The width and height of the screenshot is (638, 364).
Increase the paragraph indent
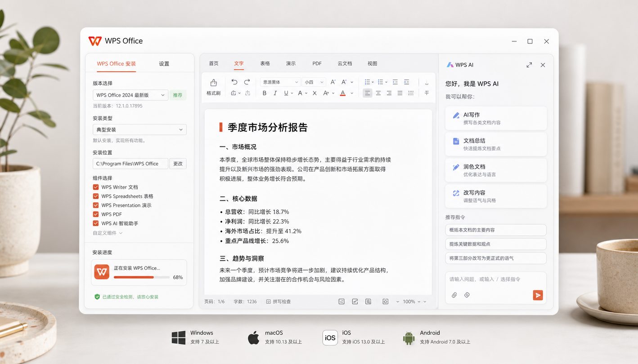pyautogui.click(x=407, y=82)
